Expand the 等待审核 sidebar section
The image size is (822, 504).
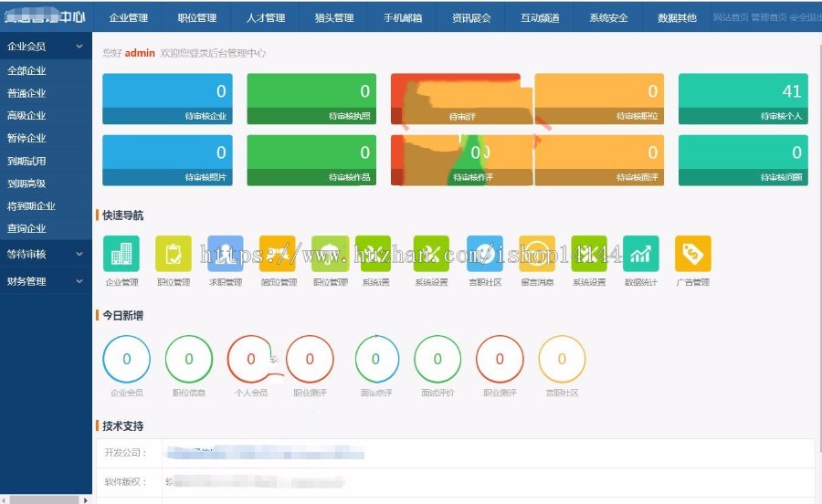(x=46, y=254)
